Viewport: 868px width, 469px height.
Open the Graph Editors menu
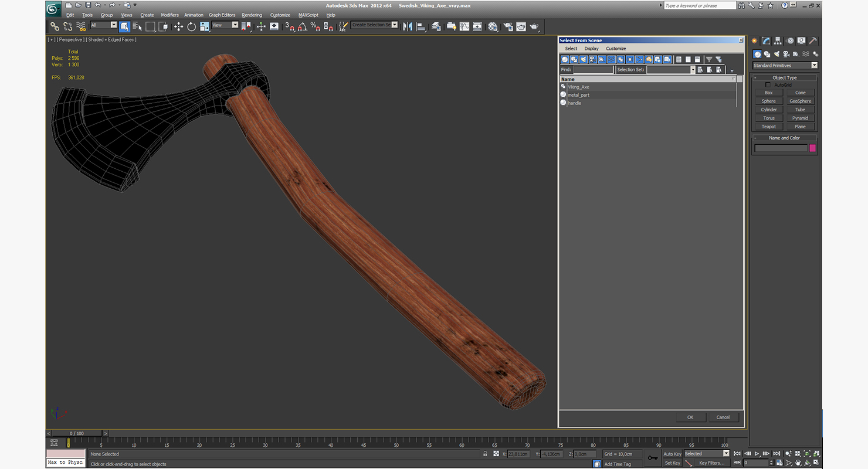[222, 15]
